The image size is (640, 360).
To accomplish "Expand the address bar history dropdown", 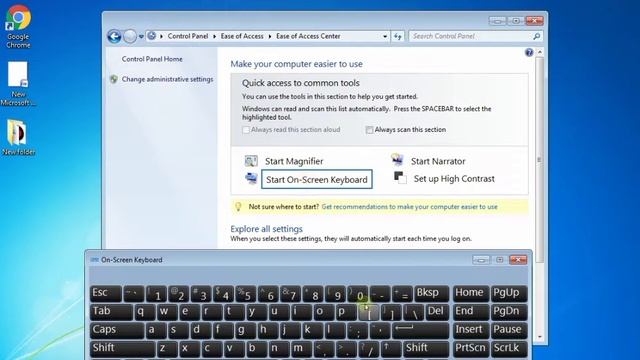I will coord(385,36).
